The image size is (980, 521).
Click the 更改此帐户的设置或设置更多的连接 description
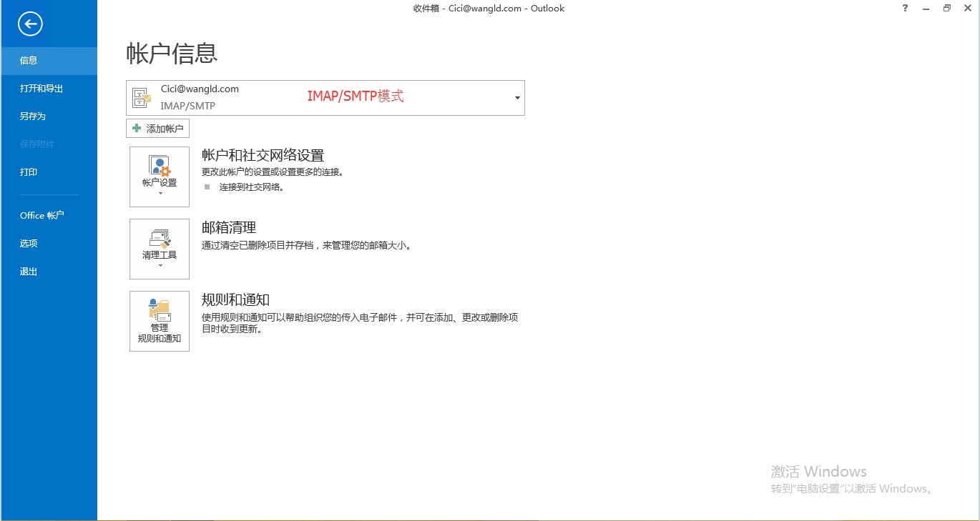click(x=273, y=172)
